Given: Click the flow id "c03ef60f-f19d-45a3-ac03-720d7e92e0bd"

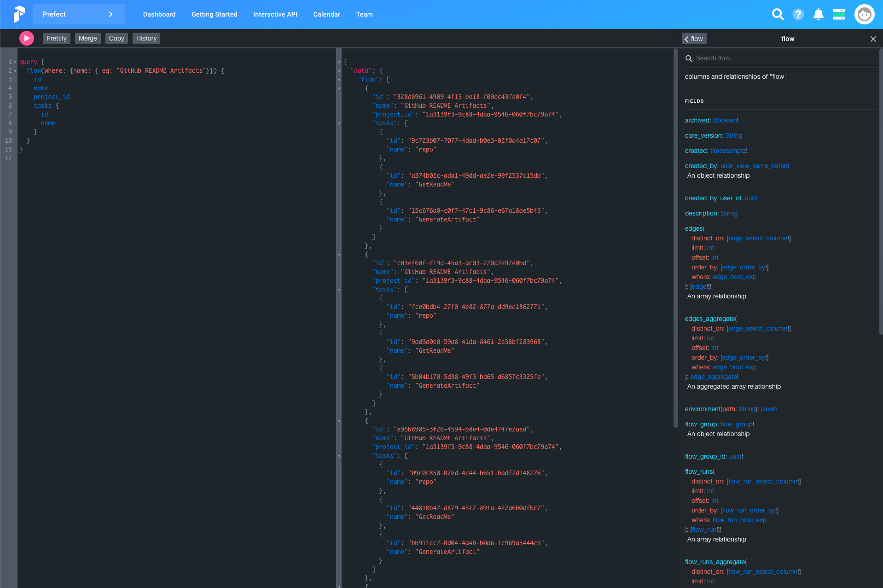Looking at the screenshot, I should (463, 263).
